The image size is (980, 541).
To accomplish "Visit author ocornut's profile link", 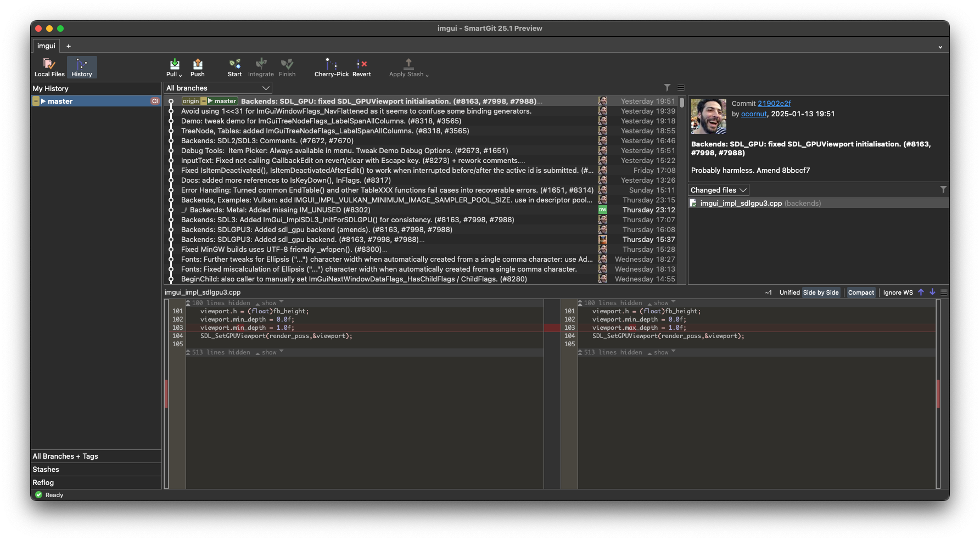I will [753, 114].
